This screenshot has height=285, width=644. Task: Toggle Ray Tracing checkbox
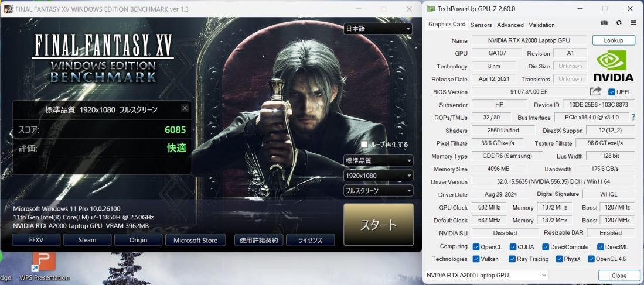click(512, 259)
